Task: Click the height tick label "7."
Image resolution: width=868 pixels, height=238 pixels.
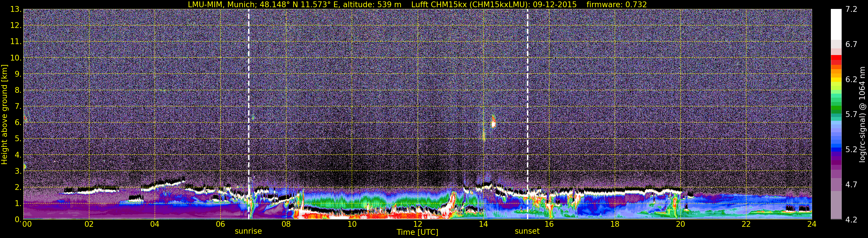Action: pyautogui.click(x=18, y=107)
